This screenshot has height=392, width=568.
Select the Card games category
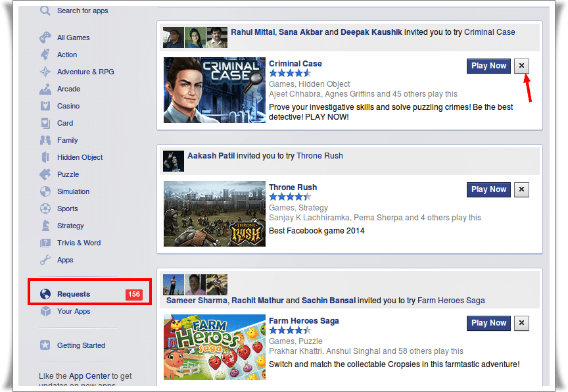[65, 123]
